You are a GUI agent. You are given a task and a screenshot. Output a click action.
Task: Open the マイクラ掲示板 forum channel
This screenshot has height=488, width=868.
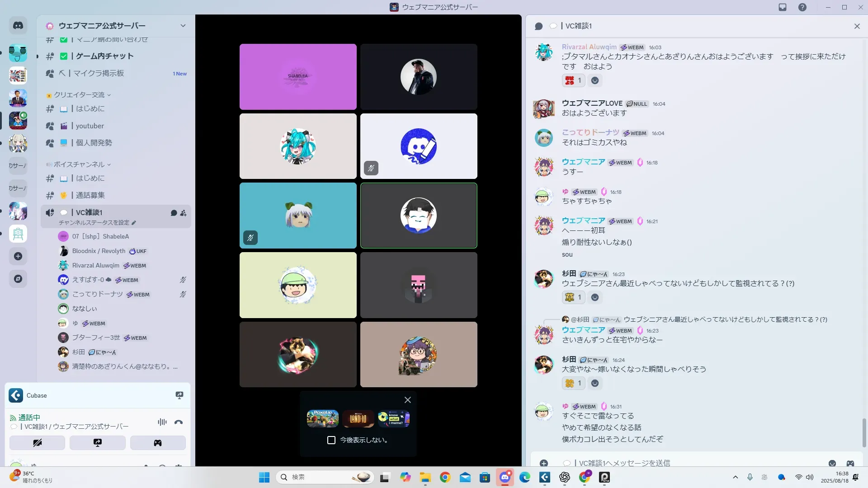click(99, 73)
